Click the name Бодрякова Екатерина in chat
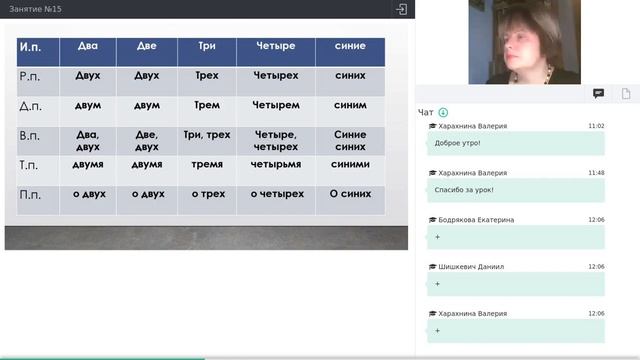 tap(476, 220)
